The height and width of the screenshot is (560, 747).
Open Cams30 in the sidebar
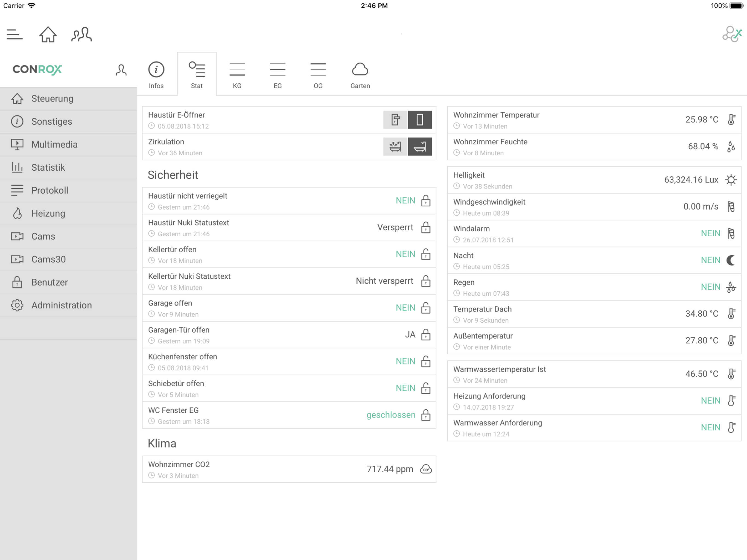point(68,259)
